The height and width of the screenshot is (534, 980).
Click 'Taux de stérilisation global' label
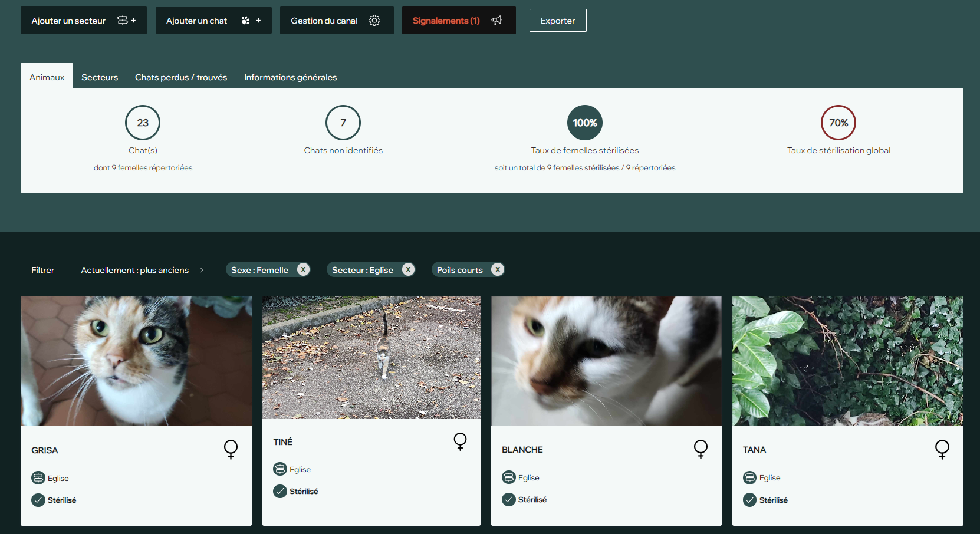pyautogui.click(x=838, y=150)
